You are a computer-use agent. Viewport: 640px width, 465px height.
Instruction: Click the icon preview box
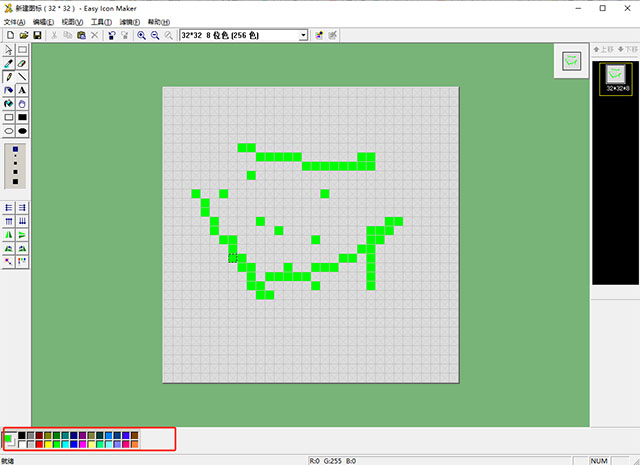point(571,61)
